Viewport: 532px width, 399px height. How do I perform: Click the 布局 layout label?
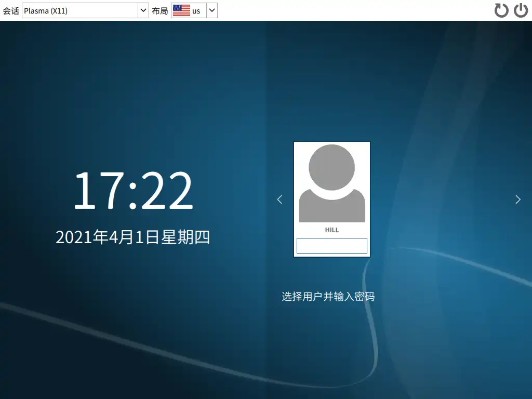click(160, 11)
